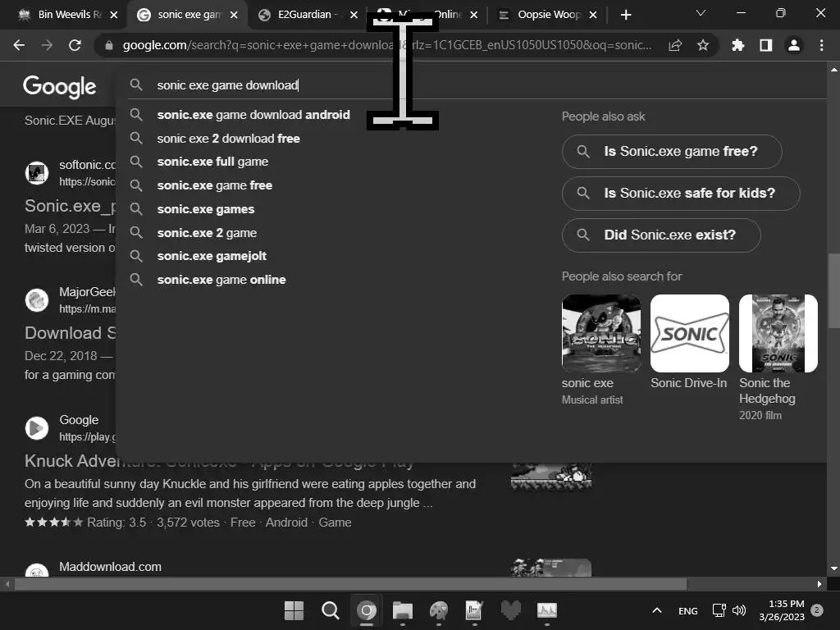The height and width of the screenshot is (630, 840).
Task: Click the horizontal page scrollbar thumb
Action: (x=351, y=584)
